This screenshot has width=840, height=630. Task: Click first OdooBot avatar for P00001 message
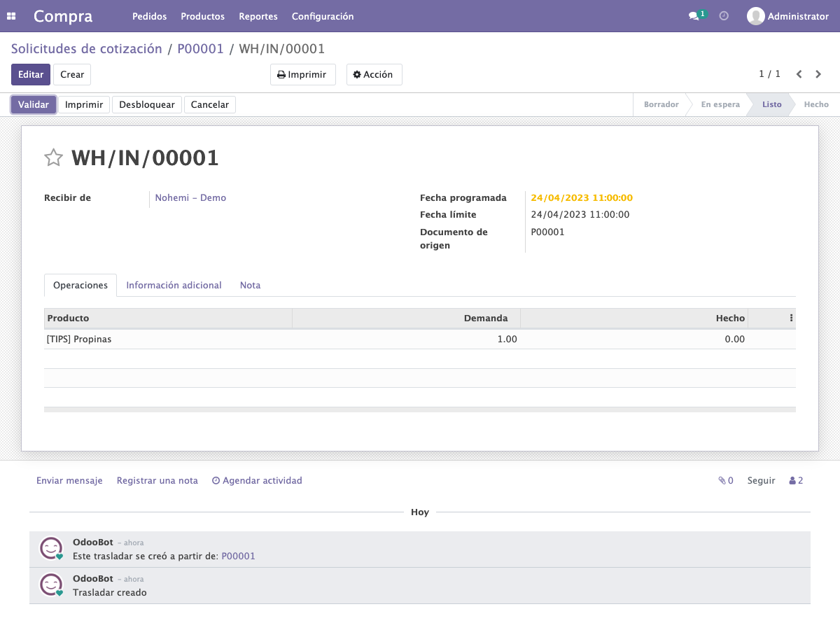(51, 548)
